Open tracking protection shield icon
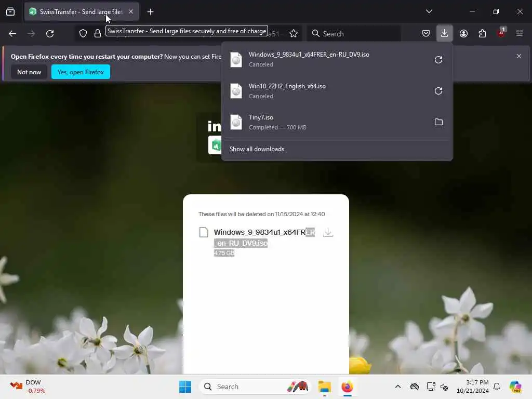 [83, 33]
